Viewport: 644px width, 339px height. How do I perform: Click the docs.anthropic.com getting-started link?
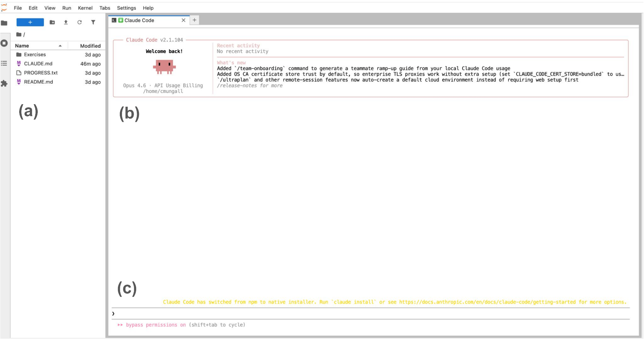(x=487, y=302)
